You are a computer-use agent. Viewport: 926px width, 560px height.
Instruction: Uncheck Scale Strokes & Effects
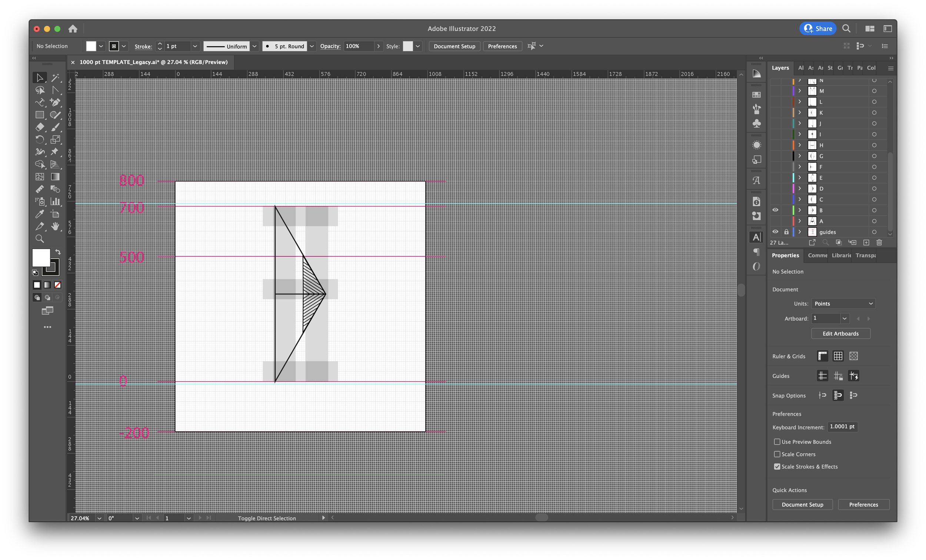tap(777, 466)
